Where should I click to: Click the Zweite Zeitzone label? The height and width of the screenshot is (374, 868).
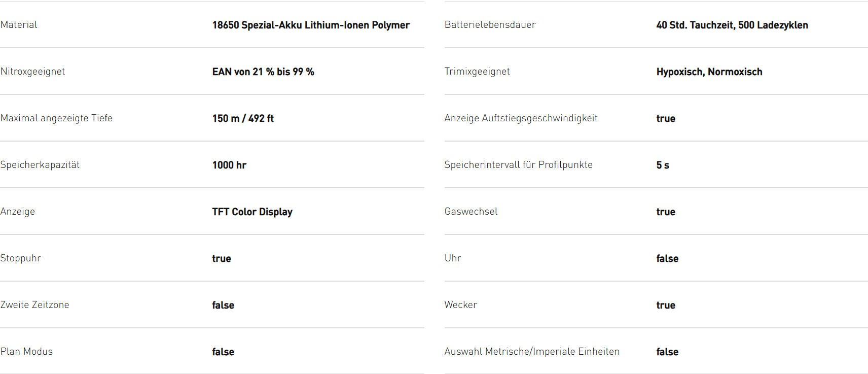tap(35, 305)
